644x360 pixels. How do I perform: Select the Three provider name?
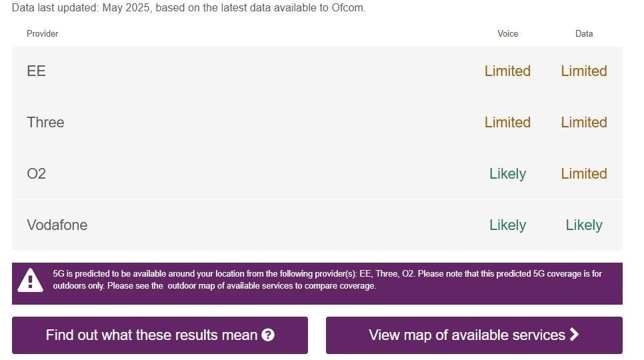(x=45, y=123)
